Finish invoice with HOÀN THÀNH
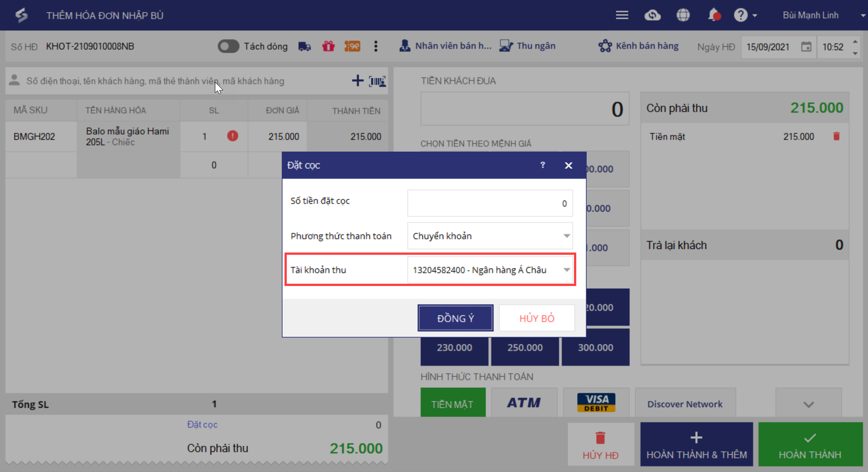The image size is (868, 472). [810, 445]
